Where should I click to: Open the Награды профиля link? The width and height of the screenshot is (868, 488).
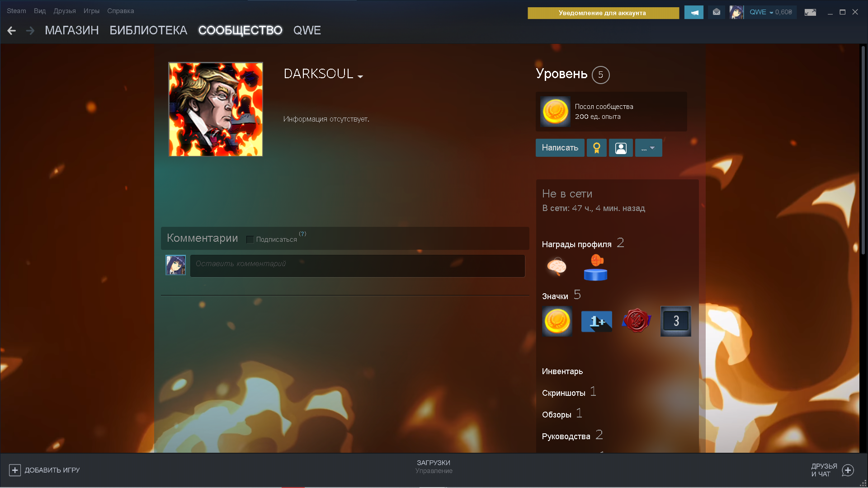[x=576, y=244]
